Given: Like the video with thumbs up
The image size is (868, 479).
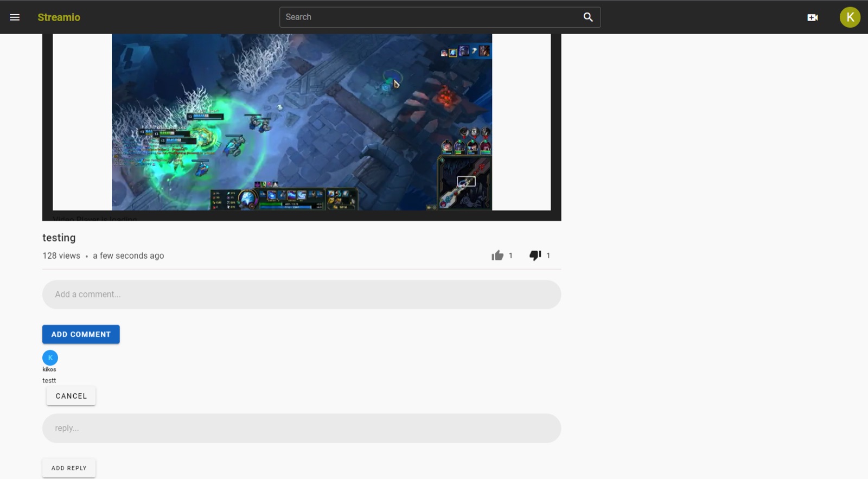Looking at the screenshot, I should click(x=497, y=256).
